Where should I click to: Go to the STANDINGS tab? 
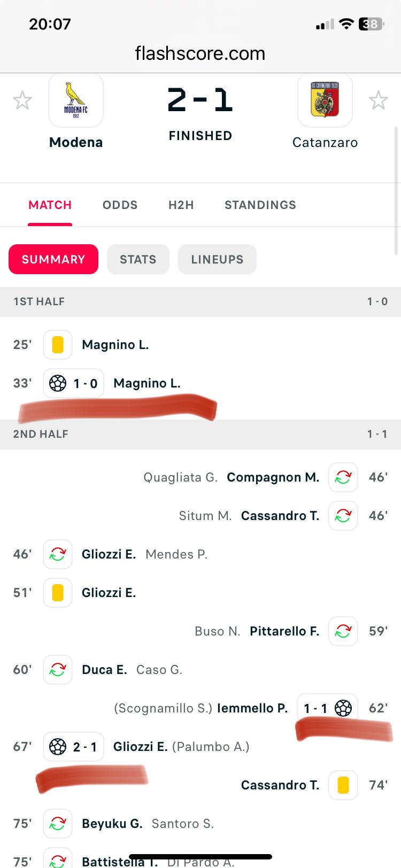pos(260,205)
